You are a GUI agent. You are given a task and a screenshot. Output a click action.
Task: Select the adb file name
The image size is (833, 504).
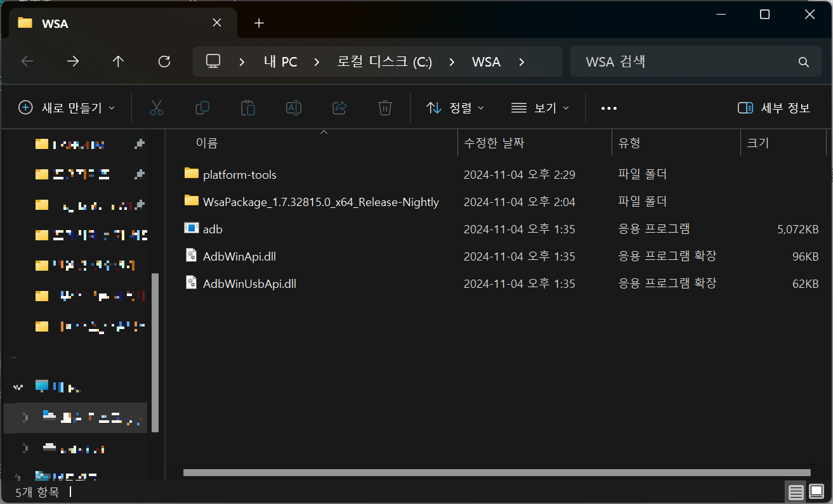pyautogui.click(x=213, y=229)
